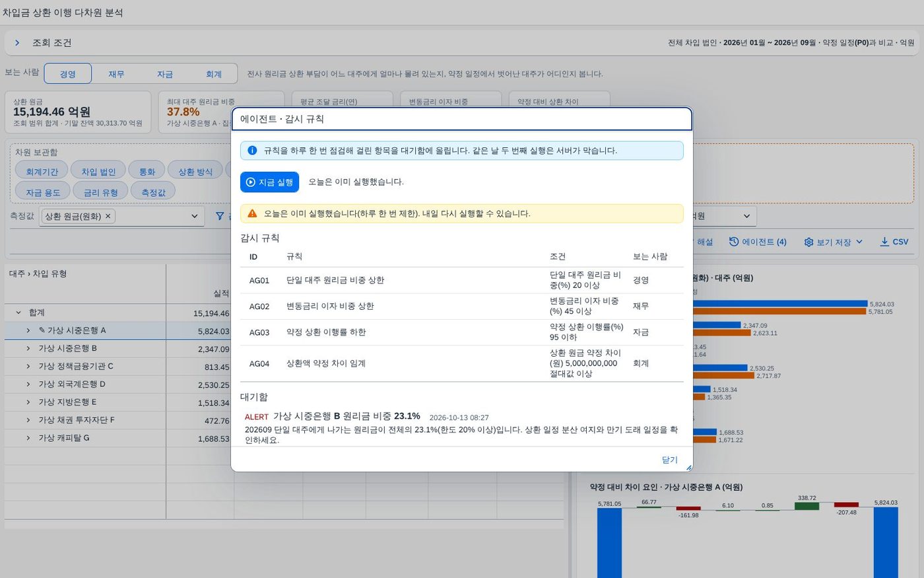Click the 합계 value 15,194.46 cell
Viewport: 924px width, 578px height.
click(211, 313)
